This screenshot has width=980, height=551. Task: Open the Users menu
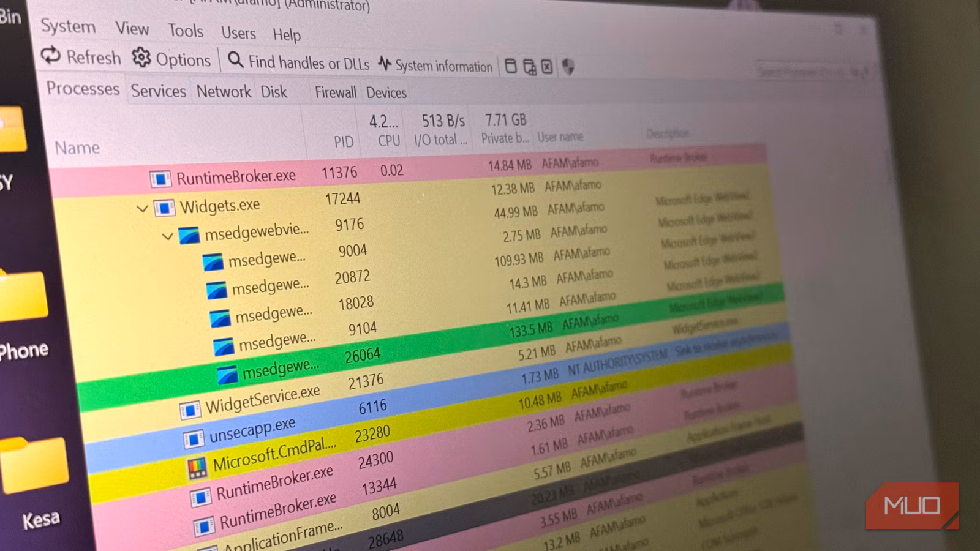(x=238, y=32)
